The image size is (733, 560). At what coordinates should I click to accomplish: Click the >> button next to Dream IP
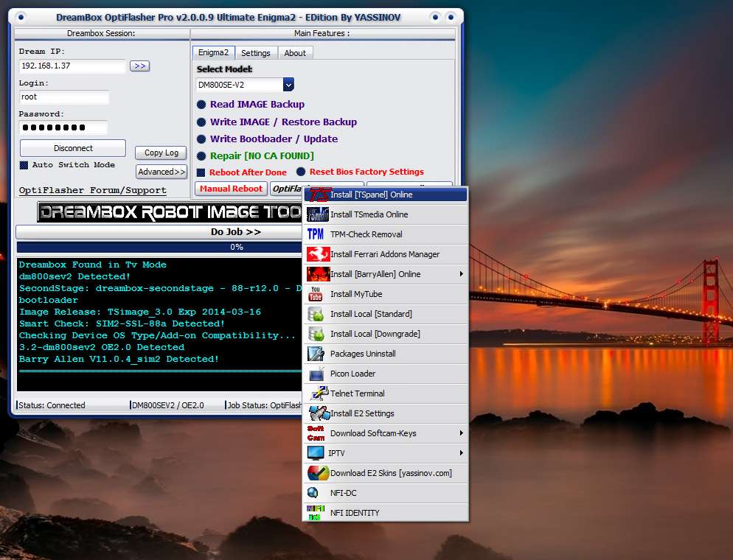click(x=140, y=66)
